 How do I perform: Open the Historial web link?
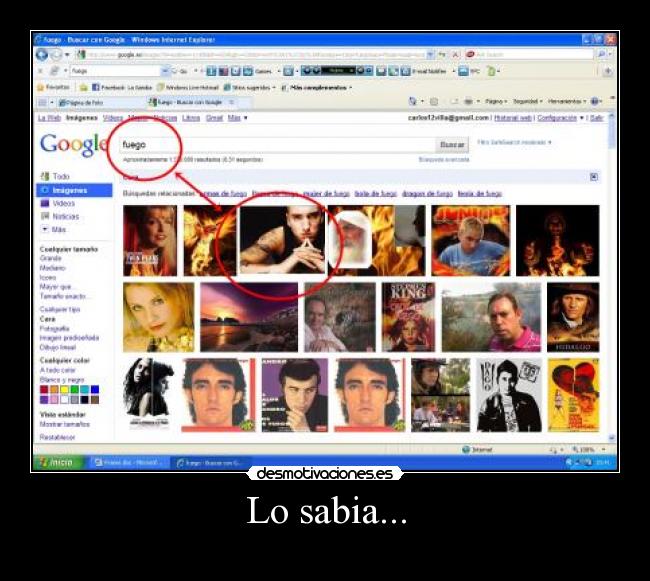point(513,118)
